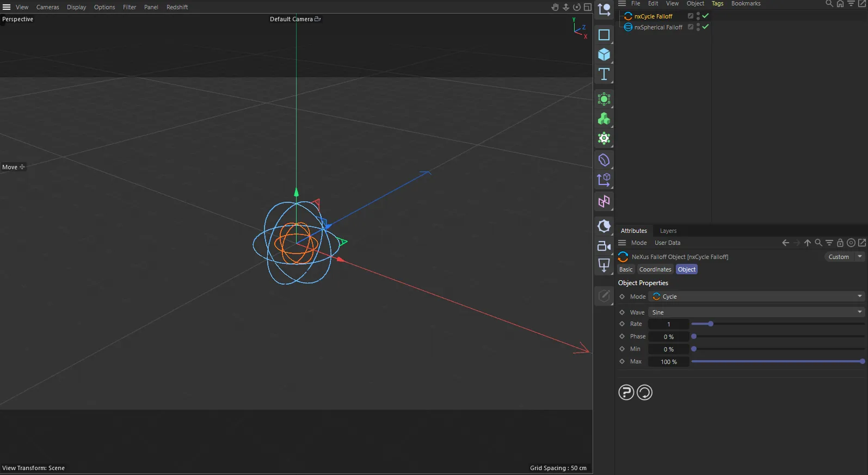Open User Data menu in Attributes

(x=668, y=243)
